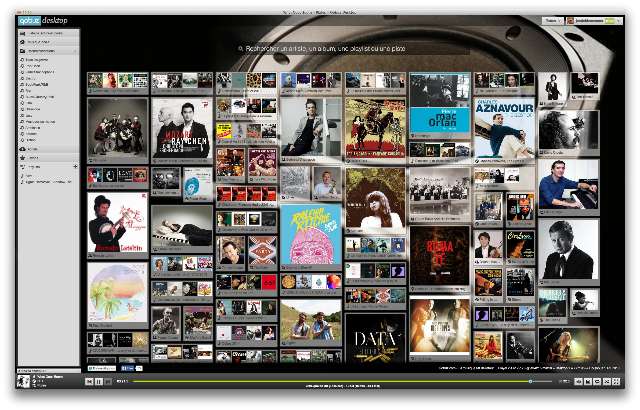Open the Aznavour album cover

[x=504, y=128]
